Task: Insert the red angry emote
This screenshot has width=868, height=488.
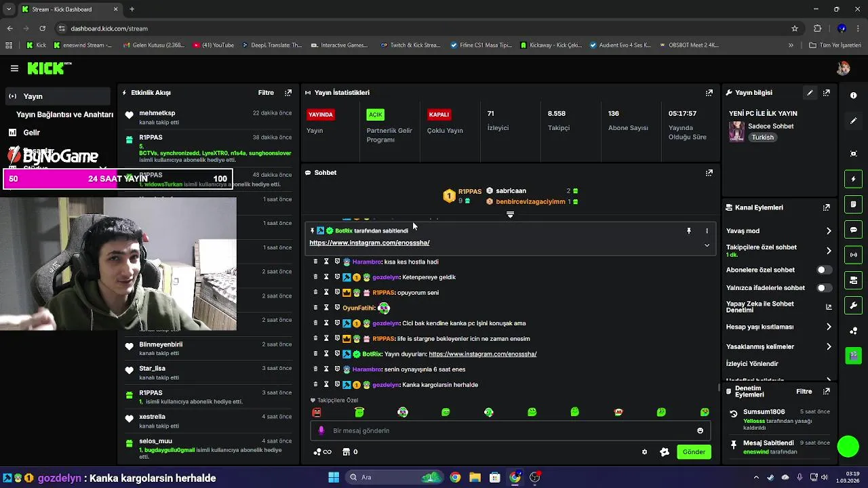Action: [317, 412]
